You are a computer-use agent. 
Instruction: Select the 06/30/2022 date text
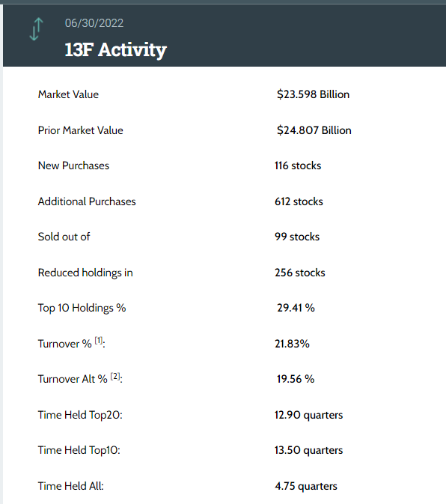click(x=94, y=23)
